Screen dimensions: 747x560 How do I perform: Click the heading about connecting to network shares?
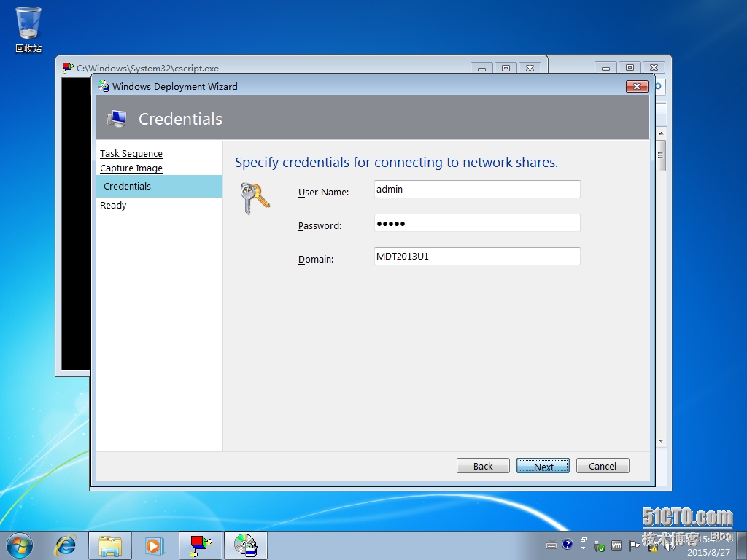(x=396, y=163)
